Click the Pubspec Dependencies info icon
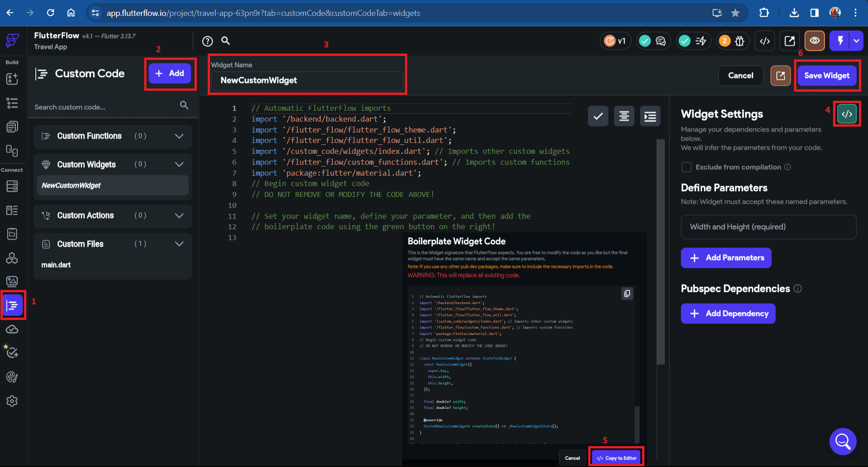Viewport: 868px width, 467px height. 798,289
